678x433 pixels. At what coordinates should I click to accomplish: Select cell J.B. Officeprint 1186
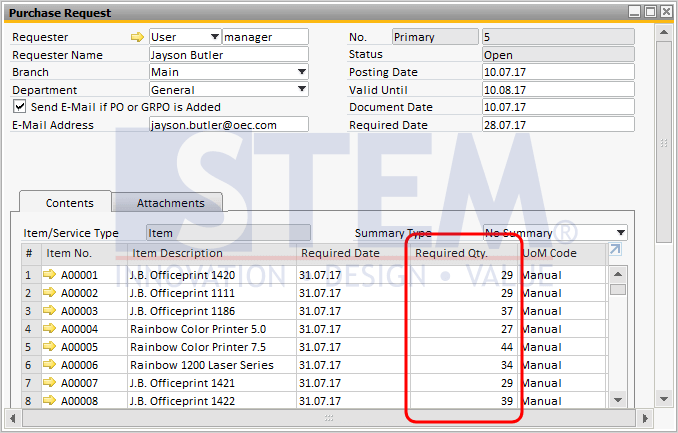pos(212,311)
